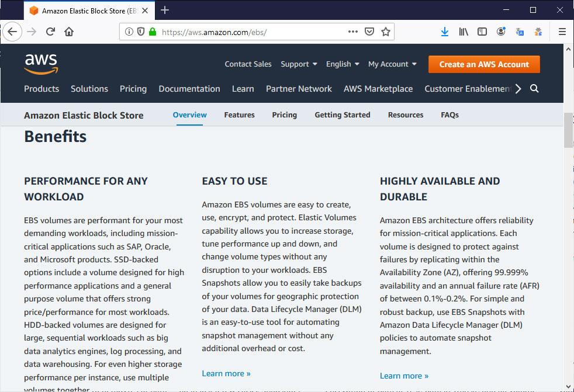Switch to the Getting Started tab
This screenshot has width=574, height=392.
click(343, 115)
